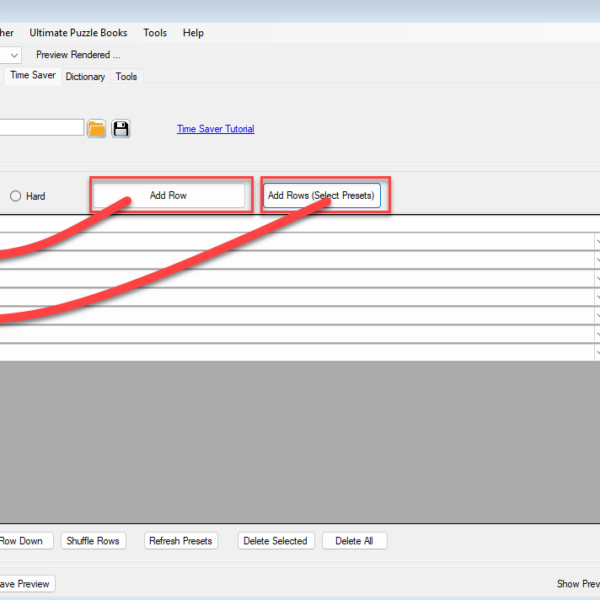This screenshot has height=600, width=600.
Task: Click Add Rows (Select Presets) button
Action: (x=321, y=195)
